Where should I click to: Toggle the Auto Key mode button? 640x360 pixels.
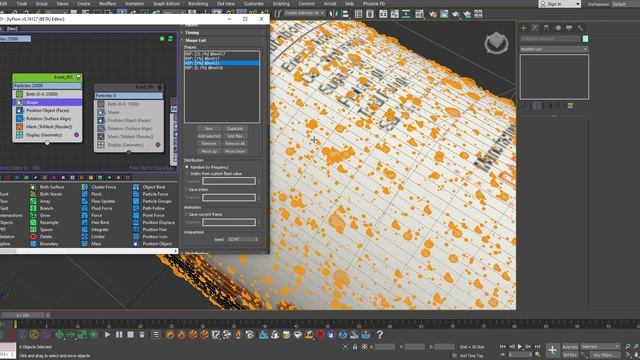click(570, 347)
